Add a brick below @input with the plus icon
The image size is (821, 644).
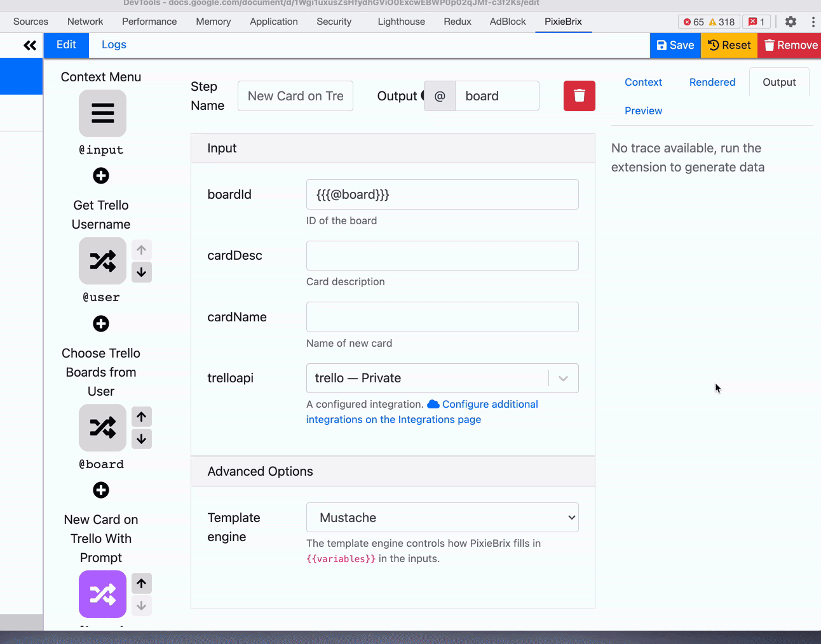point(101,176)
